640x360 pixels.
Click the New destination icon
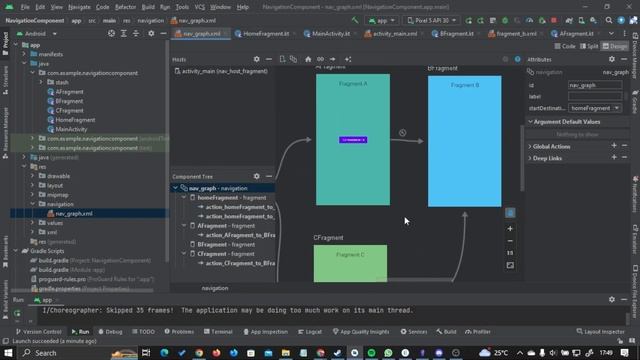pyautogui.click(x=282, y=59)
